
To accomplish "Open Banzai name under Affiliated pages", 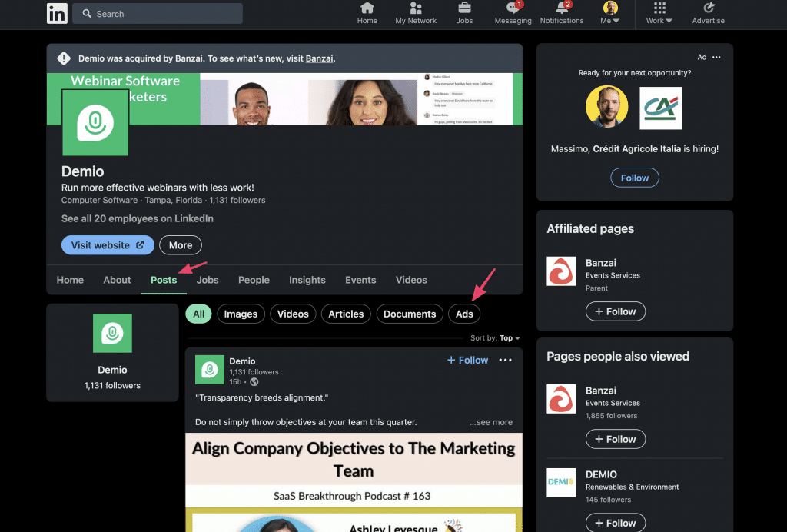I will click(601, 263).
